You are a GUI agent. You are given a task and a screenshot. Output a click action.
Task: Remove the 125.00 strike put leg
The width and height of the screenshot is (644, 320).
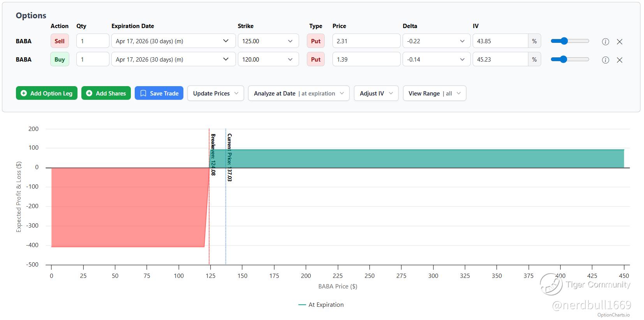619,42
